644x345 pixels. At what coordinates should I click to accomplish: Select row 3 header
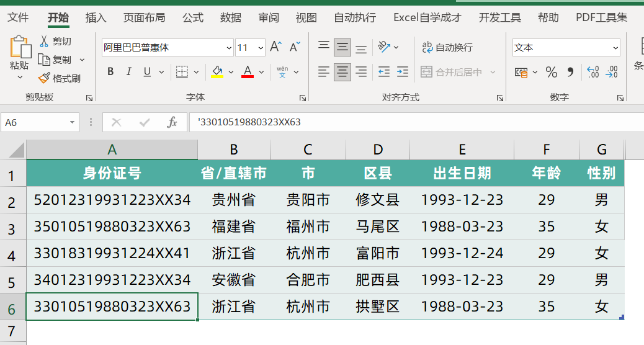(13, 228)
